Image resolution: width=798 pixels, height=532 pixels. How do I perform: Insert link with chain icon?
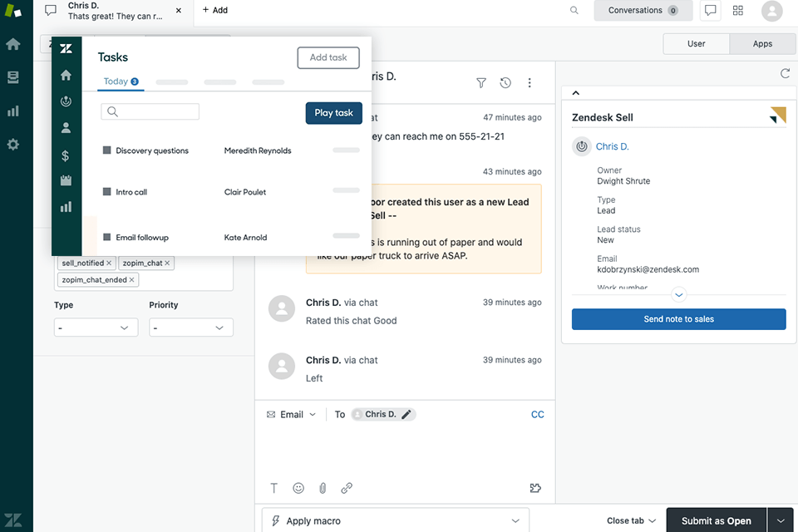tap(347, 488)
